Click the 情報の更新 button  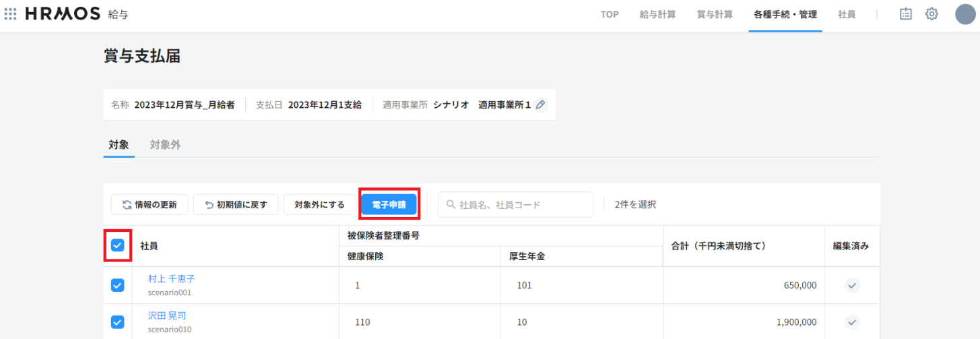[149, 205]
